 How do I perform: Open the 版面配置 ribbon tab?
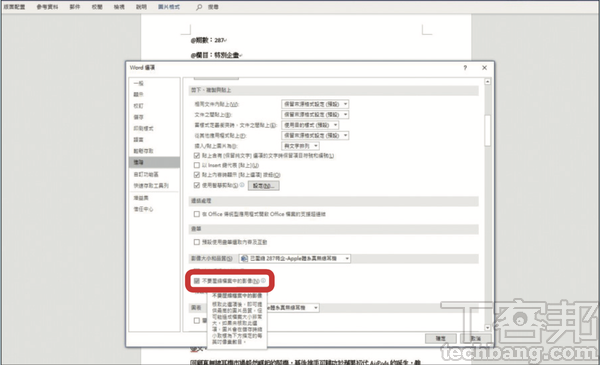click(x=15, y=7)
